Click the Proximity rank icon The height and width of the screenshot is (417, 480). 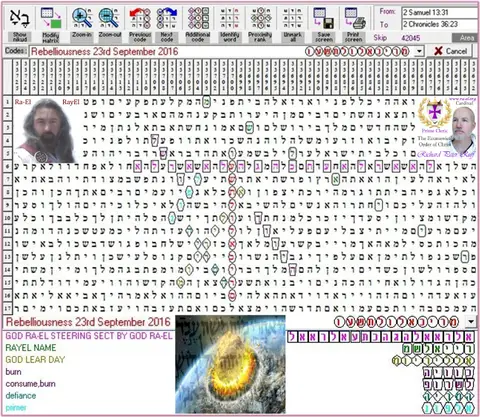(x=260, y=18)
